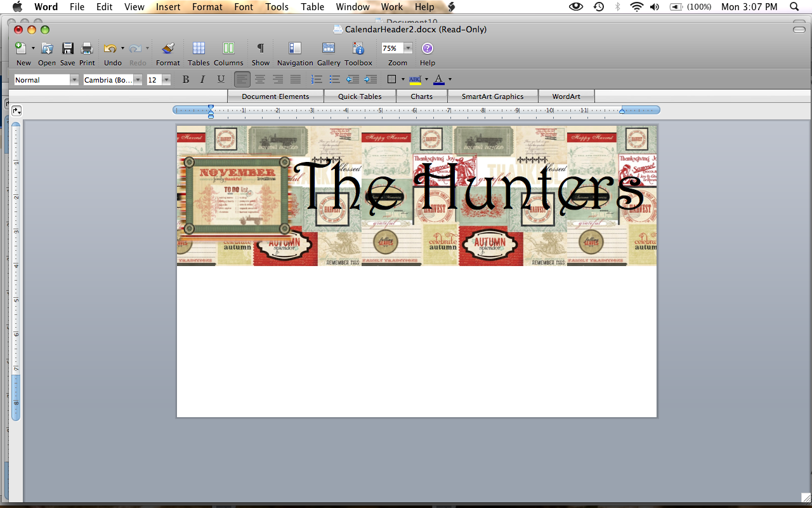812x508 pixels.
Task: Click the borders icon
Action: point(392,79)
